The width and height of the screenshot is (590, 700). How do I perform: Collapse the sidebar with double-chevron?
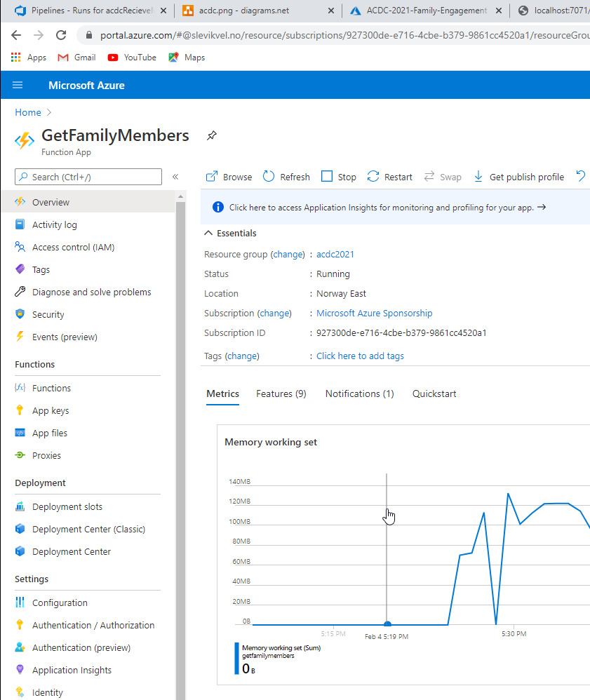(175, 177)
